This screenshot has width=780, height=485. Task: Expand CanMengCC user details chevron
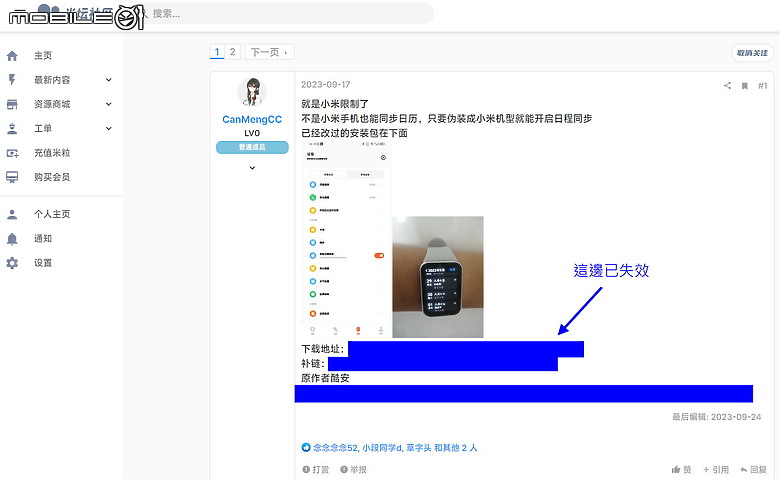252,168
